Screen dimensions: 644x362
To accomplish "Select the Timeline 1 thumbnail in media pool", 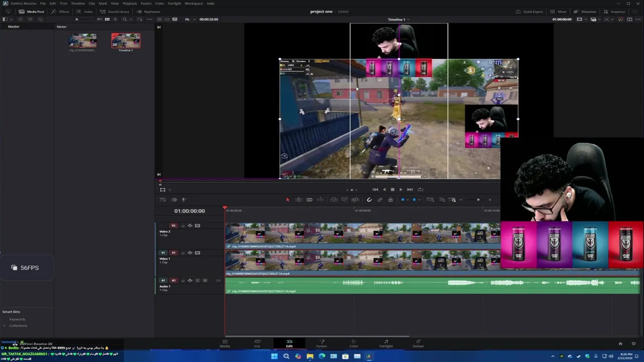I will 126,41.
